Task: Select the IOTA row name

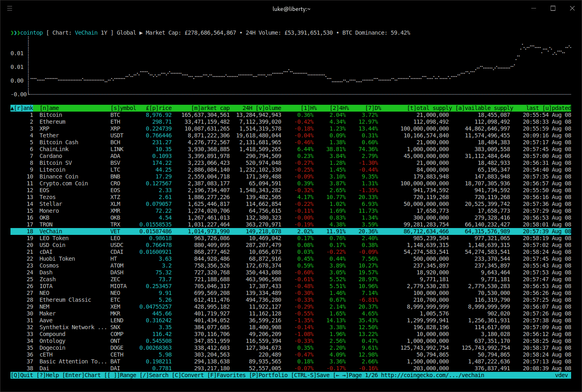Action: click(x=46, y=286)
